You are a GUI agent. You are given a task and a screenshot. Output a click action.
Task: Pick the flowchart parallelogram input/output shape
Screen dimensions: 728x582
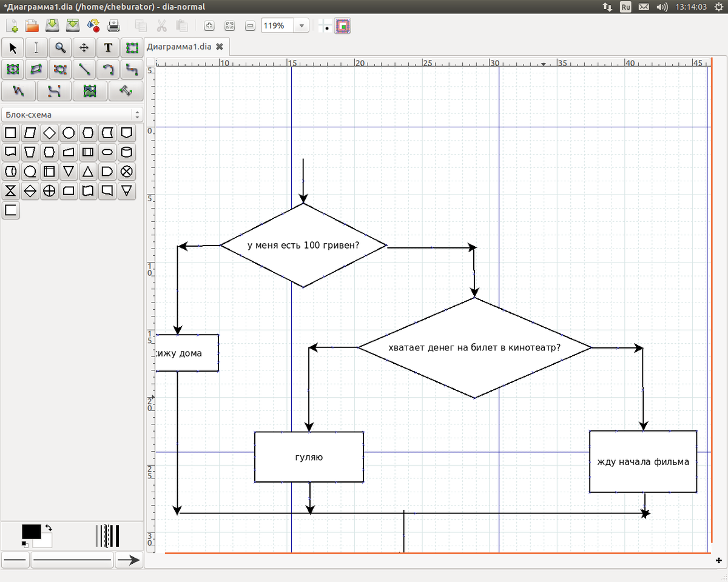click(30, 133)
